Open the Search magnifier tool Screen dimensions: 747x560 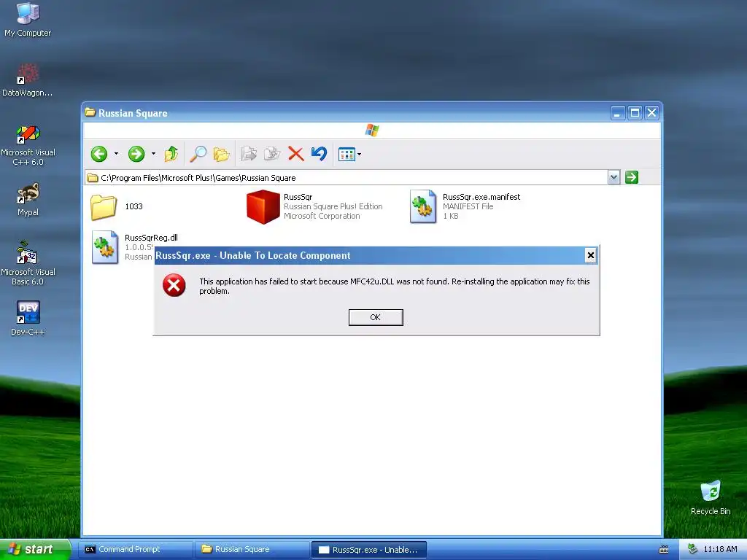[x=198, y=154]
